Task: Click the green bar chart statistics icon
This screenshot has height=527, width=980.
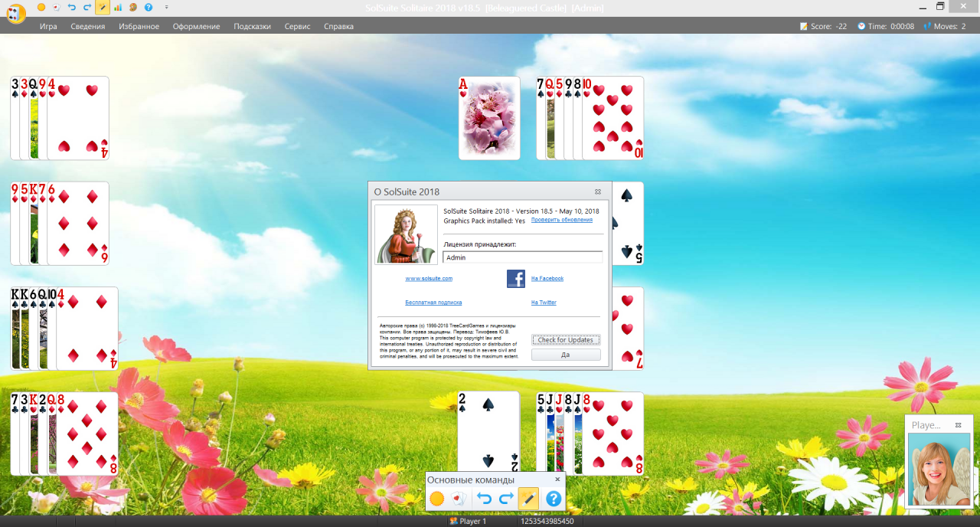Action: pyautogui.click(x=118, y=7)
